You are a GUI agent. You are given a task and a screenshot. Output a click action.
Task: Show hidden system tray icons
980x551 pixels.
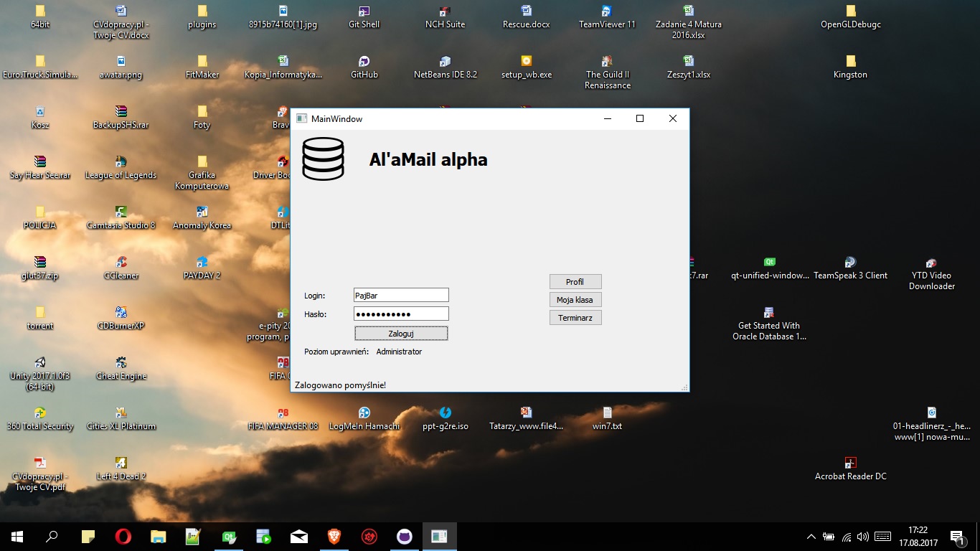pyautogui.click(x=811, y=536)
